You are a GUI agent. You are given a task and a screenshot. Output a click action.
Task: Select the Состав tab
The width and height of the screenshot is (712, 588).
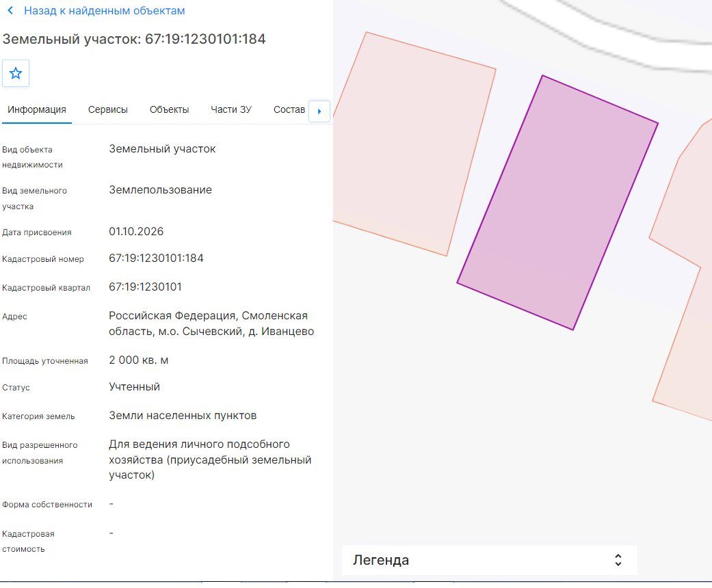pyautogui.click(x=289, y=109)
